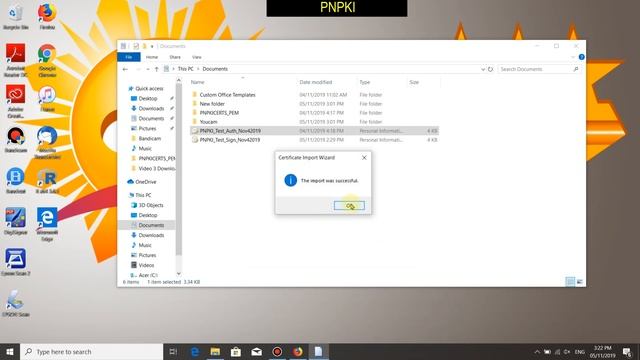
Task: Refresh the Documents folder view
Action: [x=490, y=69]
